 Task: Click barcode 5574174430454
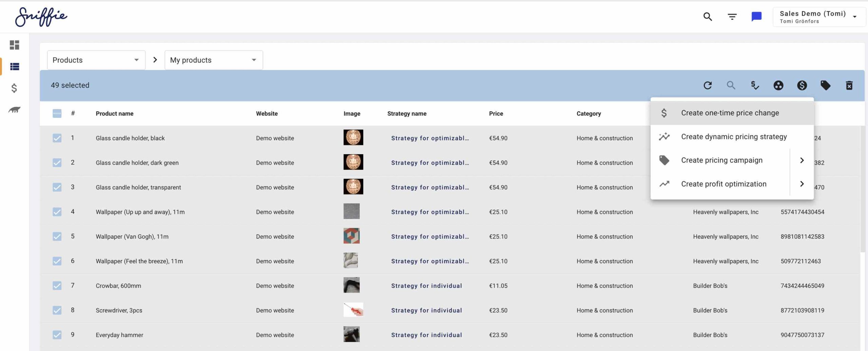point(803,212)
